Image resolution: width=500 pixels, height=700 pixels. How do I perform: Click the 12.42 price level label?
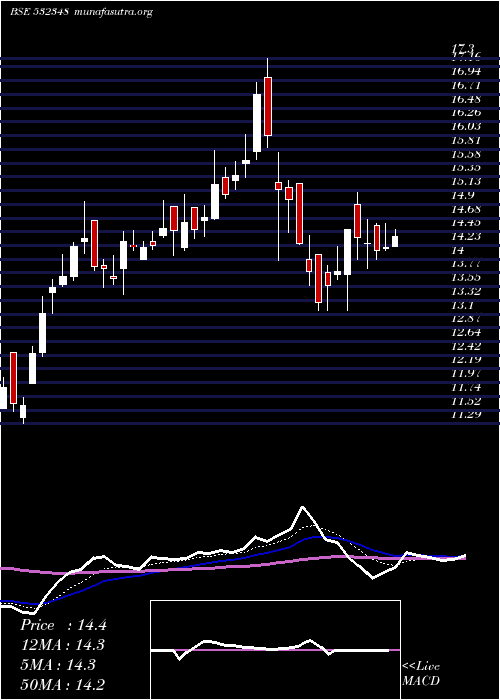point(467,346)
